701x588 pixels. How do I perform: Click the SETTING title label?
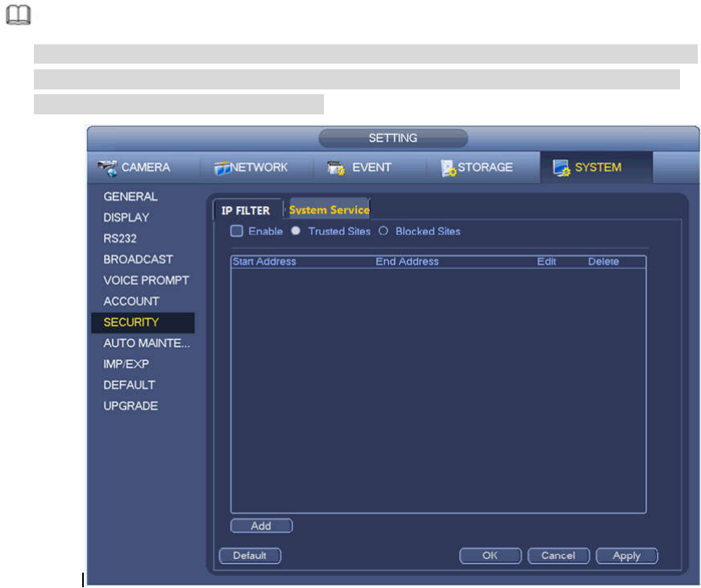(393, 138)
